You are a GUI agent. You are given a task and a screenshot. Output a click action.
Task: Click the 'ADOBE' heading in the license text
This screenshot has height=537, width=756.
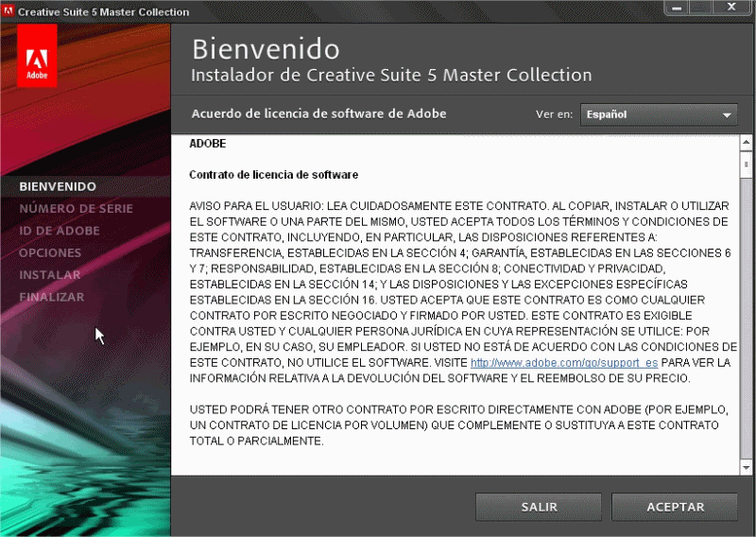(207, 144)
